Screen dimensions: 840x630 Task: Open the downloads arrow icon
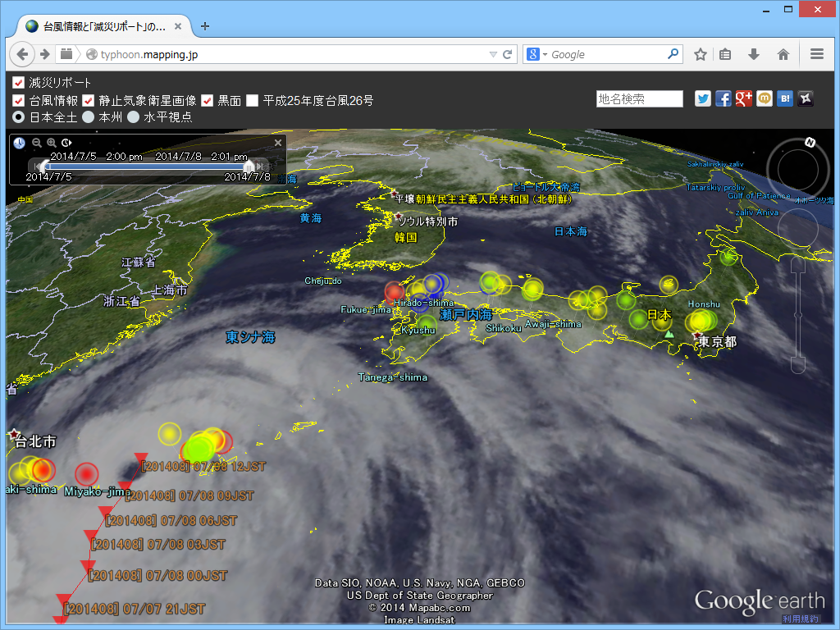tap(754, 54)
